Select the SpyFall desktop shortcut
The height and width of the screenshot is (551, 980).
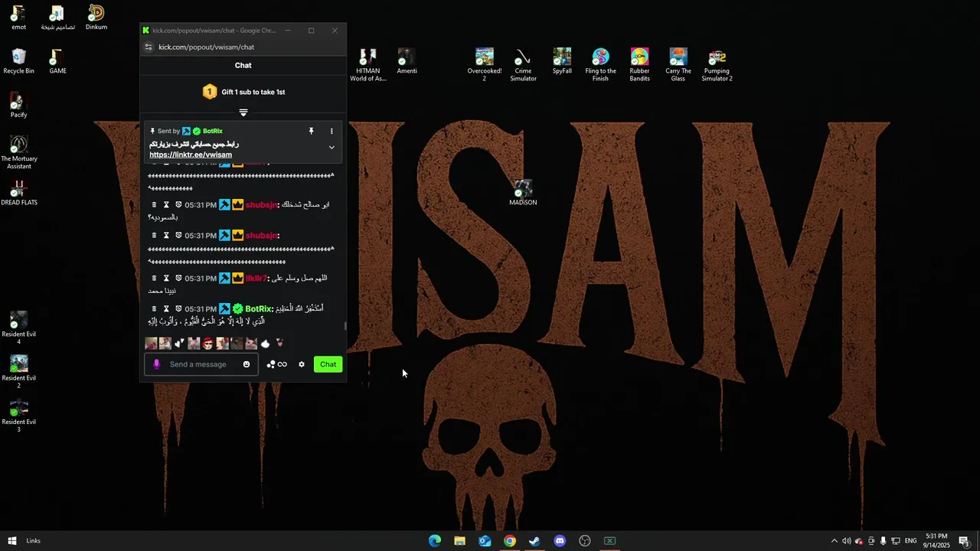click(562, 62)
